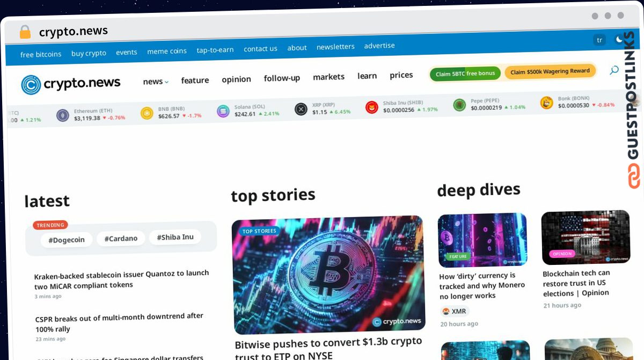
Task: Click the Monero XMR tag icon
Action: 445,312
